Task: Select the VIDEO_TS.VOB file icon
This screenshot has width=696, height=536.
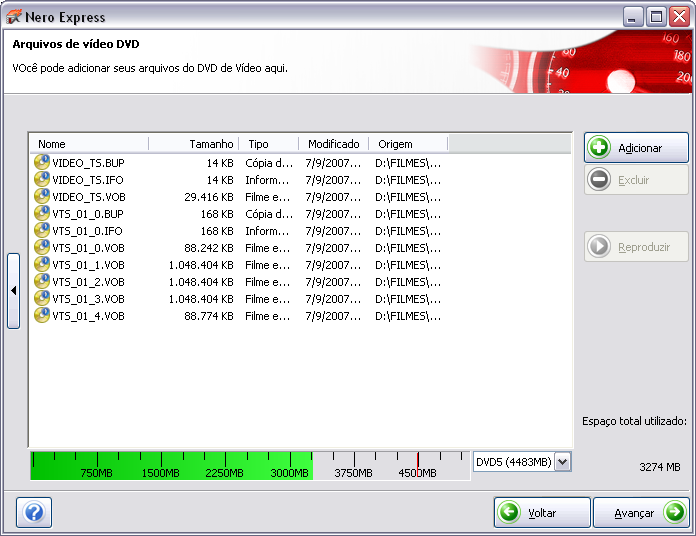Action: [42, 196]
